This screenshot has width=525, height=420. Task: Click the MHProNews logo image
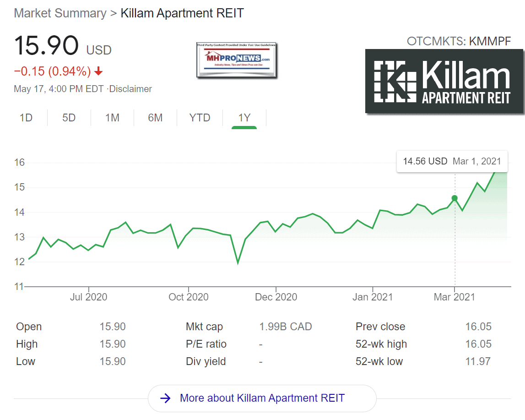pyautogui.click(x=237, y=60)
